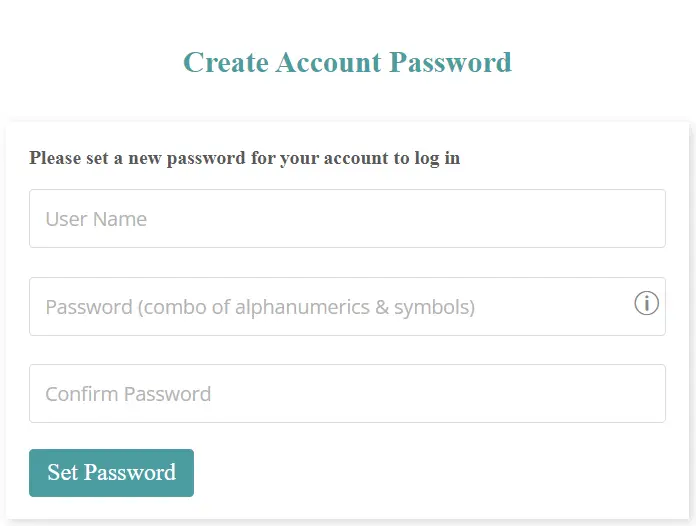Image resolution: width=696 pixels, height=526 pixels.
Task: Click the bold instruction line above User Name
Action: [x=244, y=158]
